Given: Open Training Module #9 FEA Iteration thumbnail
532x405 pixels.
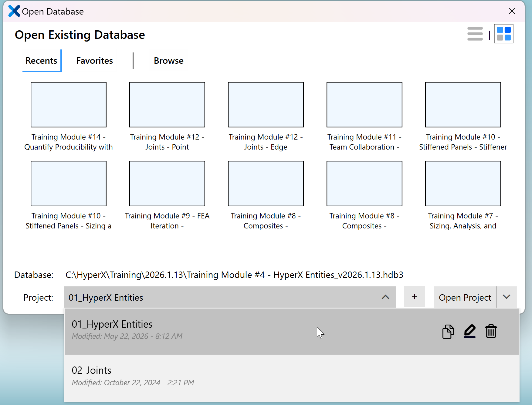Looking at the screenshot, I should point(167,184).
